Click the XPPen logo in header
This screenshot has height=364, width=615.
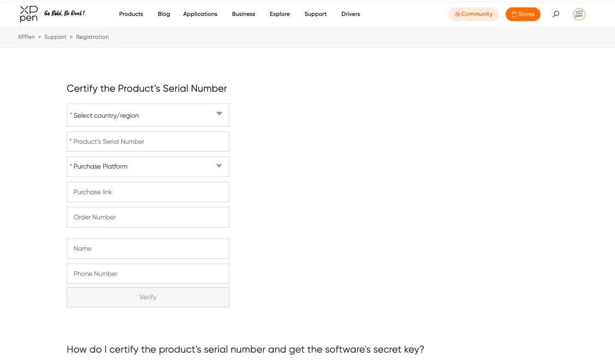(x=28, y=14)
